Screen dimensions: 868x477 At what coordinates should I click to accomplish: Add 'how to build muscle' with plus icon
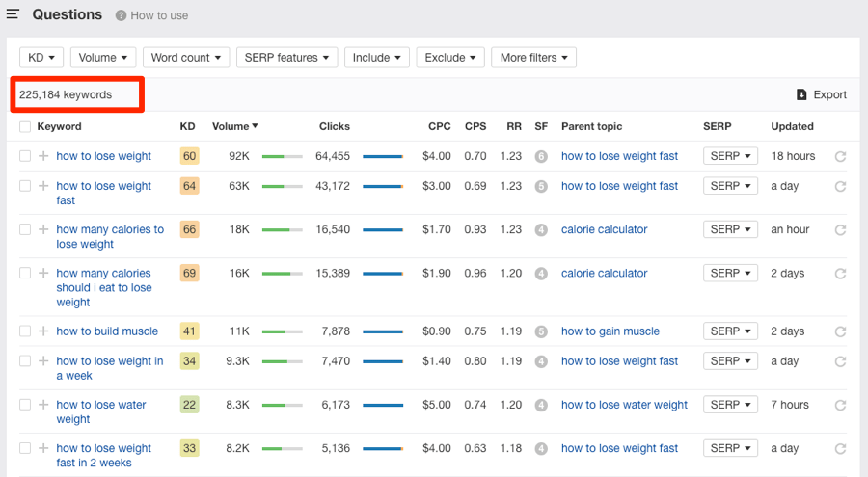click(43, 331)
